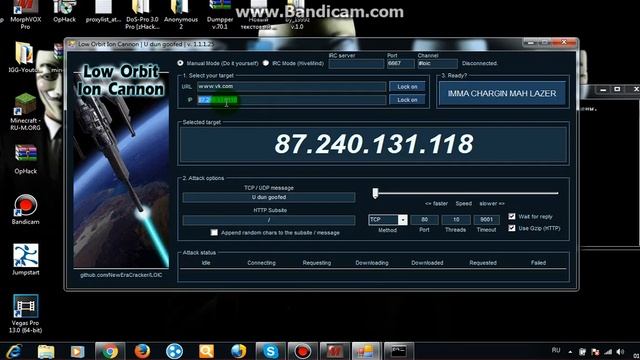The width and height of the screenshot is (640, 360).
Task: Switch to Skype in the taskbar
Action: pos(270,351)
